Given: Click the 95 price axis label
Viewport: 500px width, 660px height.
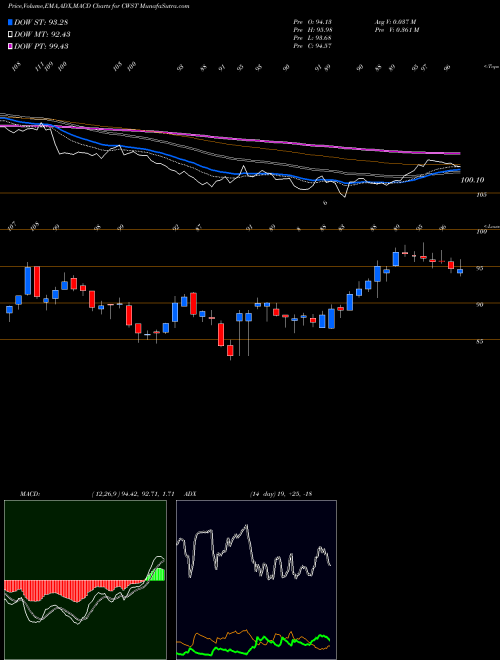Looking at the screenshot, I should 480,268.
